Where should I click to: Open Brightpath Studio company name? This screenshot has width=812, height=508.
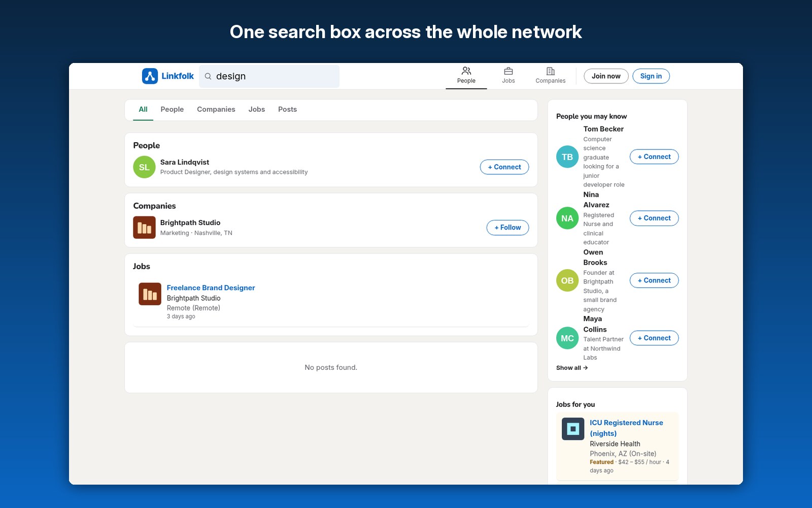pos(190,223)
